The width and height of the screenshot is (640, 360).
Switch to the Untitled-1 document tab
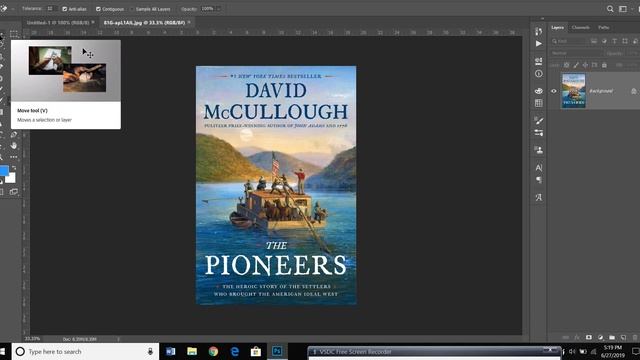(x=58, y=23)
